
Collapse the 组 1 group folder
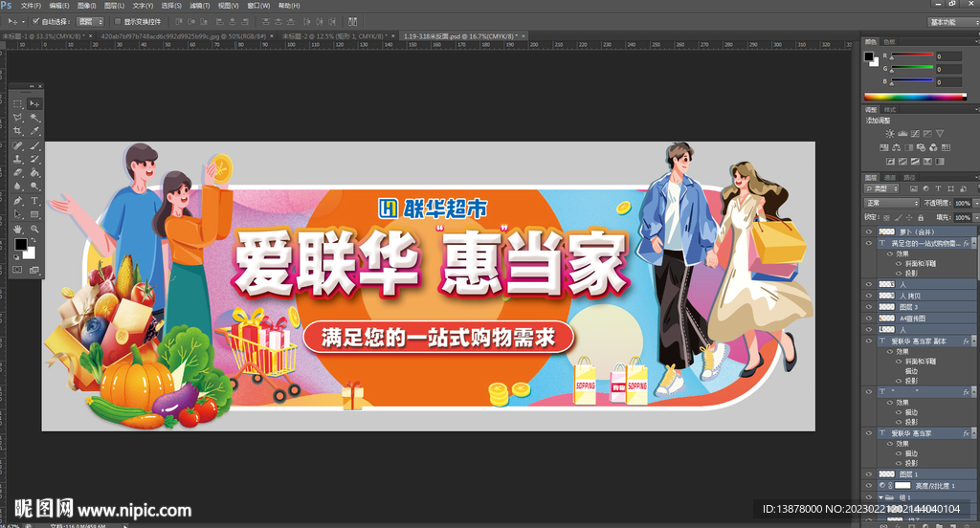[x=881, y=497]
